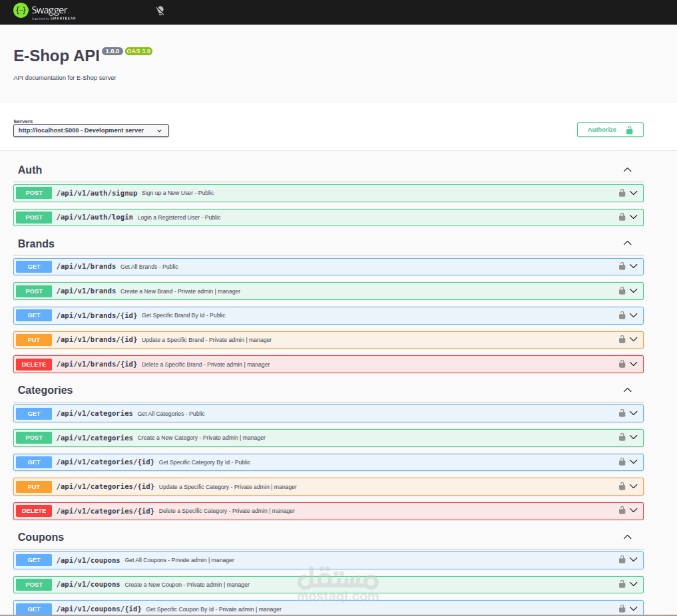677x616 pixels.
Task: Click lock icon on auth signup row
Action: 622,193
